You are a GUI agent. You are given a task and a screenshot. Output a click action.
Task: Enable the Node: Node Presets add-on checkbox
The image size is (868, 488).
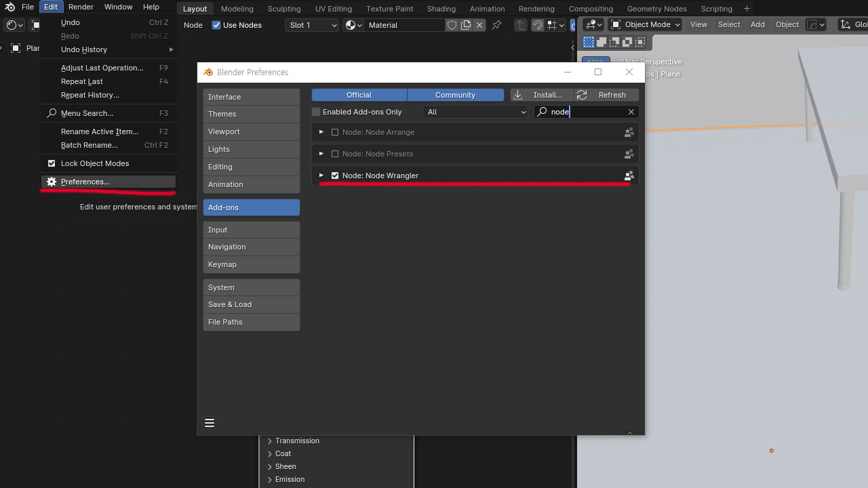(x=335, y=154)
